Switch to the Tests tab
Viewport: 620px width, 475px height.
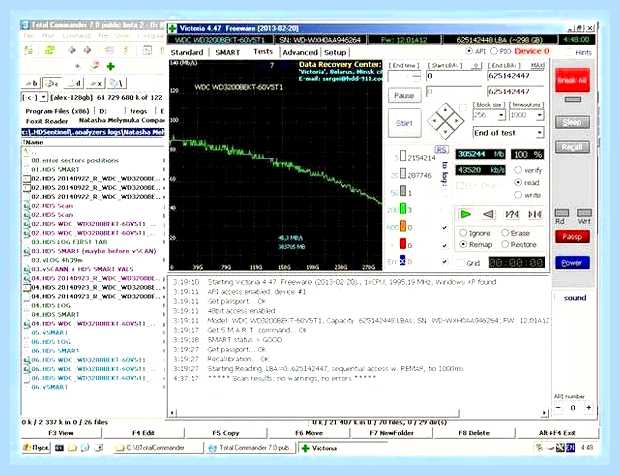[x=263, y=51]
